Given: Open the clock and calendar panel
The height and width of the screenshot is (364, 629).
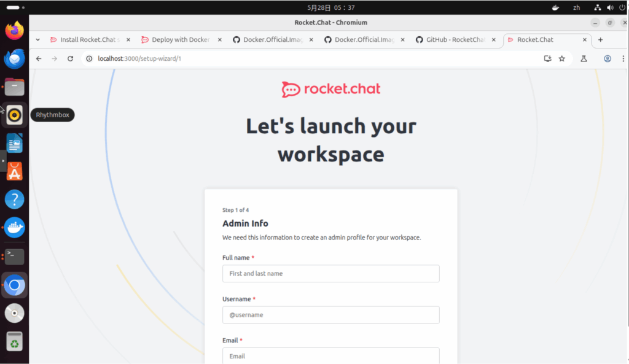Looking at the screenshot, I should click(x=331, y=7).
